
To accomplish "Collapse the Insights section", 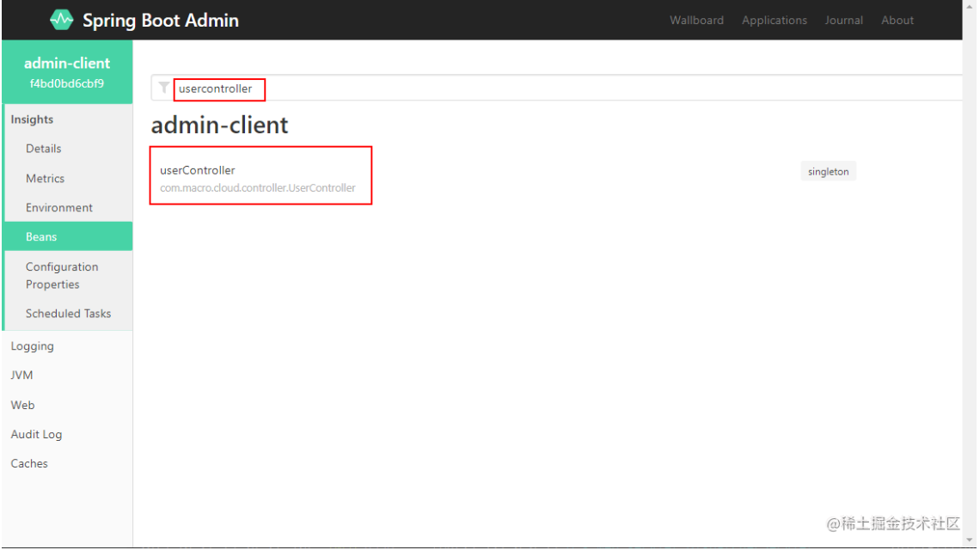I will click(32, 119).
